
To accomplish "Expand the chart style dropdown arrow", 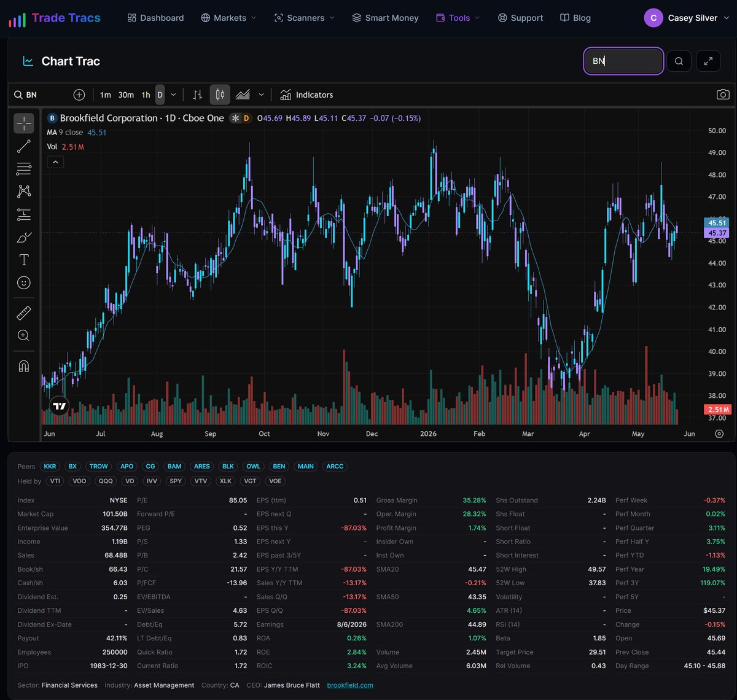I will coord(261,95).
